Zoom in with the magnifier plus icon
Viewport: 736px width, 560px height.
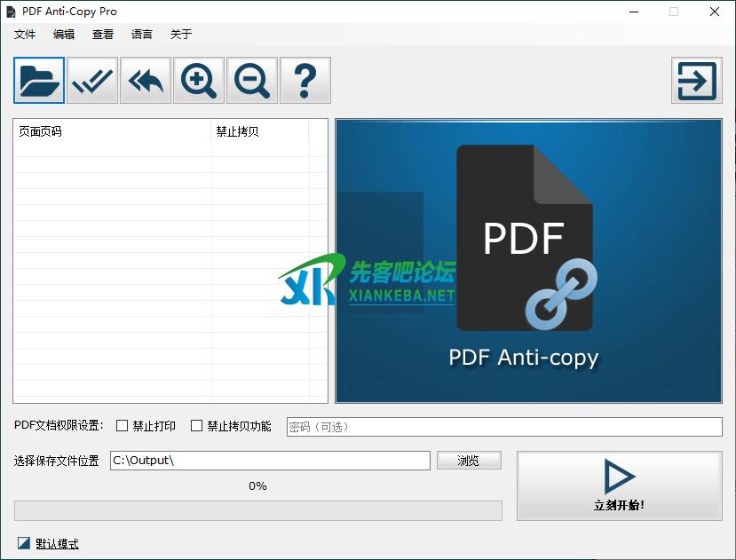(199, 81)
